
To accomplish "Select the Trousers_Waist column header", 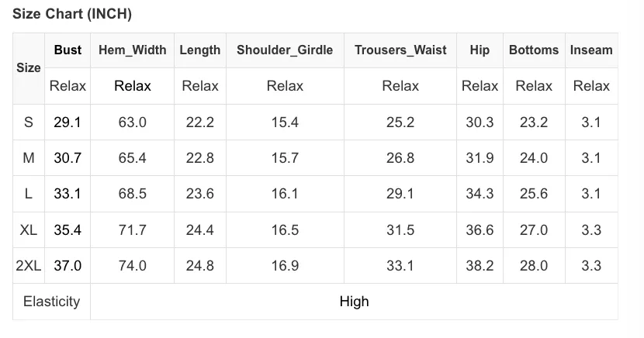I will click(x=400, y=50).
